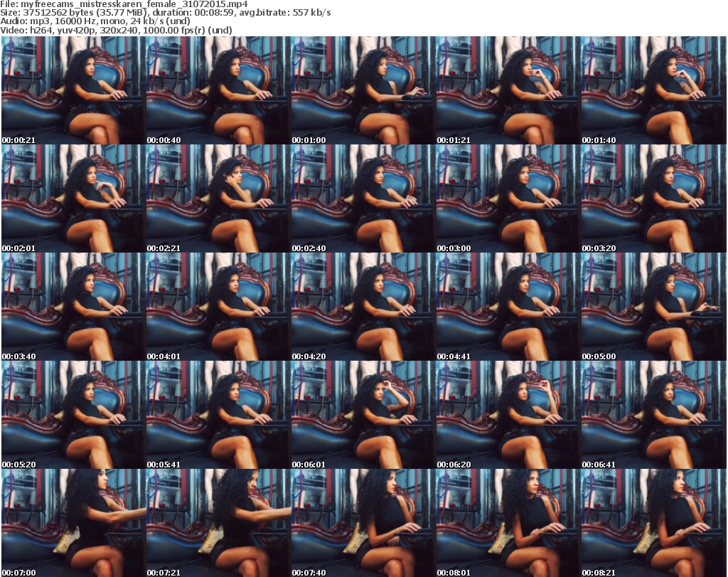Select the thumbnail stamped 00:01:00
This screenshot has height=577, width=728.
coord(363,90)
